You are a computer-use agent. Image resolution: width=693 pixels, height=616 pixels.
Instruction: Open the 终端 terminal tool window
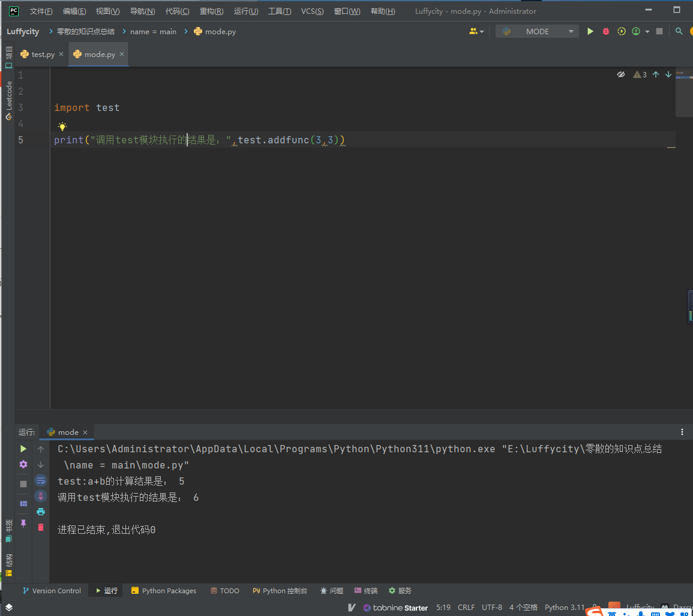tap(365, 590)
